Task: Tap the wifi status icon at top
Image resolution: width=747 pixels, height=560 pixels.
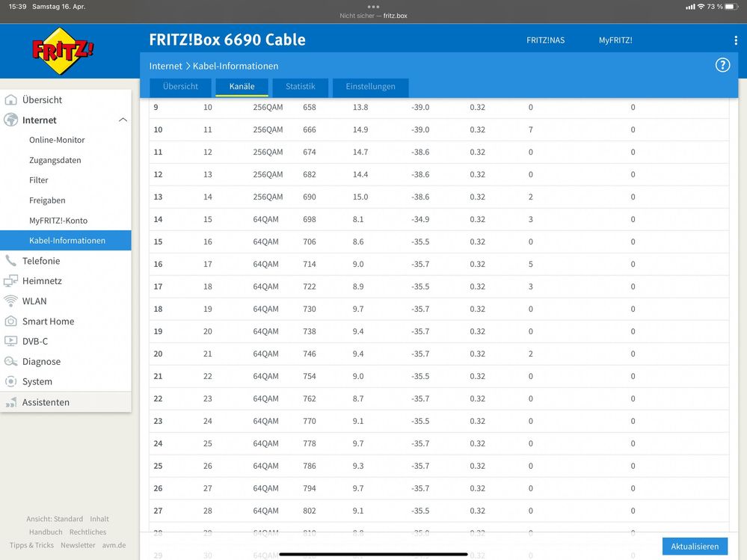Action: coord(701,7)
